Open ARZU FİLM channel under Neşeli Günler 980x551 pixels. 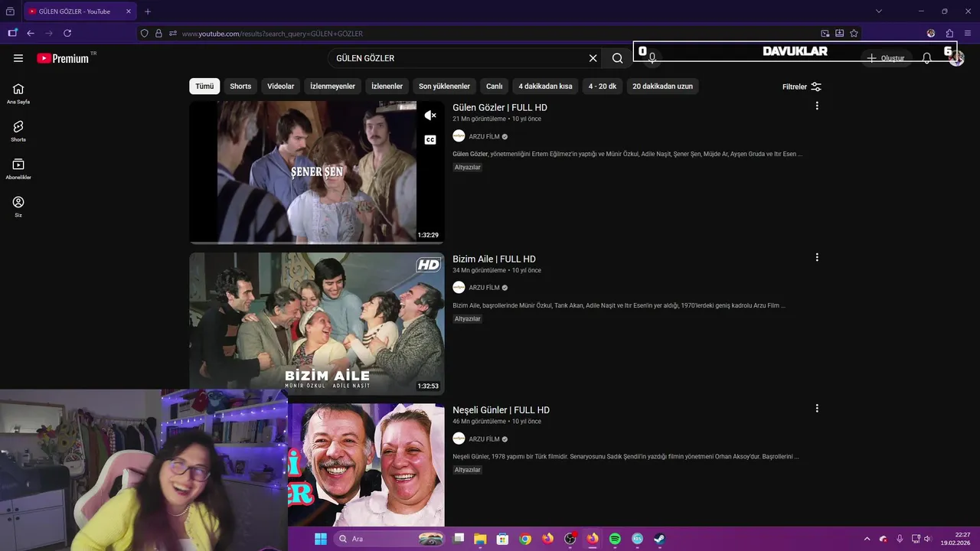click(484, 439)
